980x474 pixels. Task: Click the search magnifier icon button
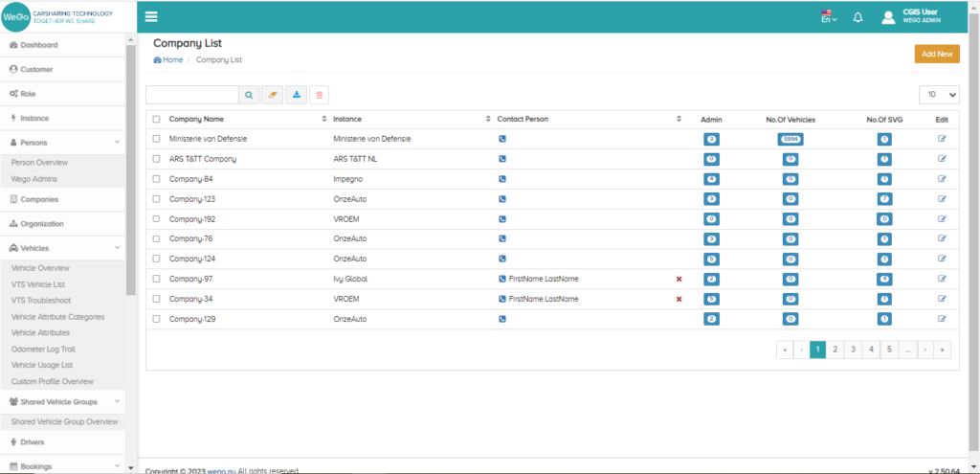tap(249, 95)
